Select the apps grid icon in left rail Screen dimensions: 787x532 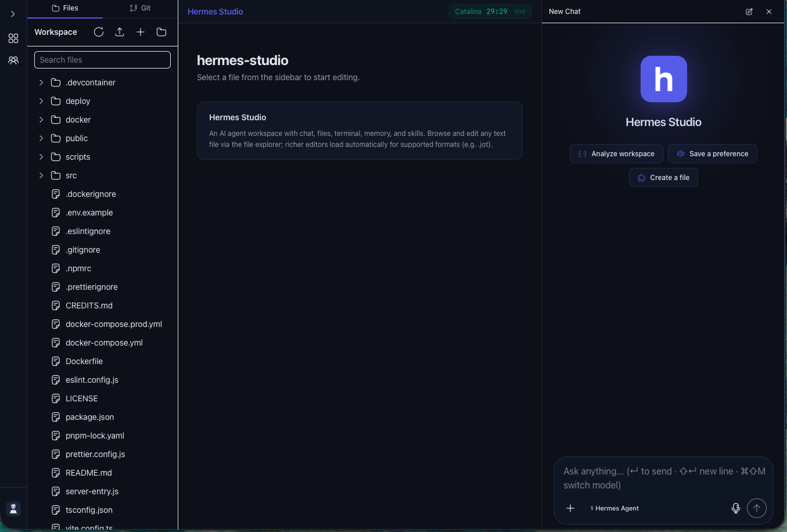tap(13, 38)
